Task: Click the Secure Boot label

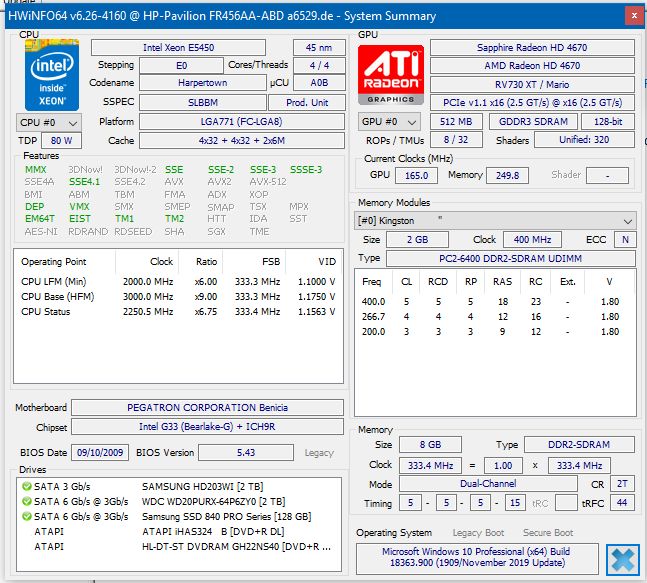Action: click(548, 533)
